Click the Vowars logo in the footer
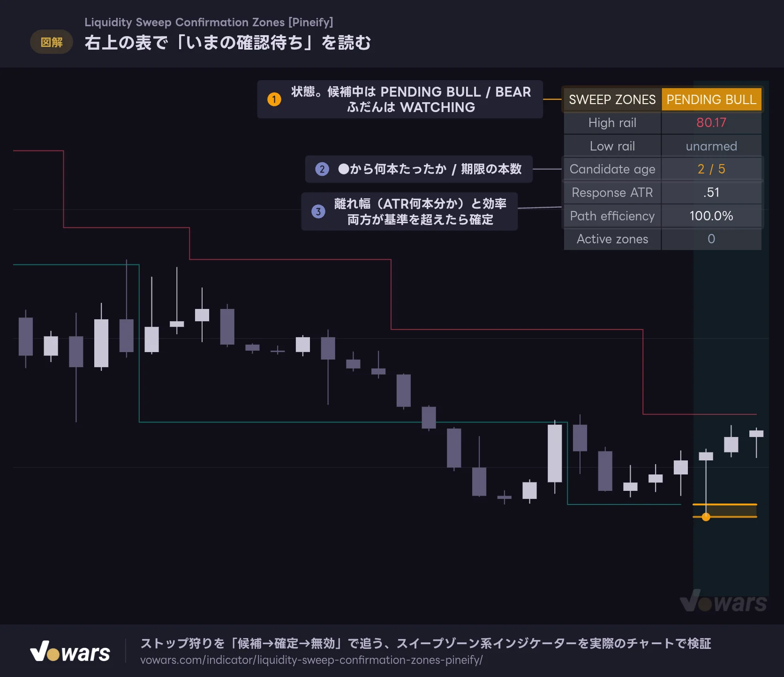784x677 pixels. click(x=70, y=651)
